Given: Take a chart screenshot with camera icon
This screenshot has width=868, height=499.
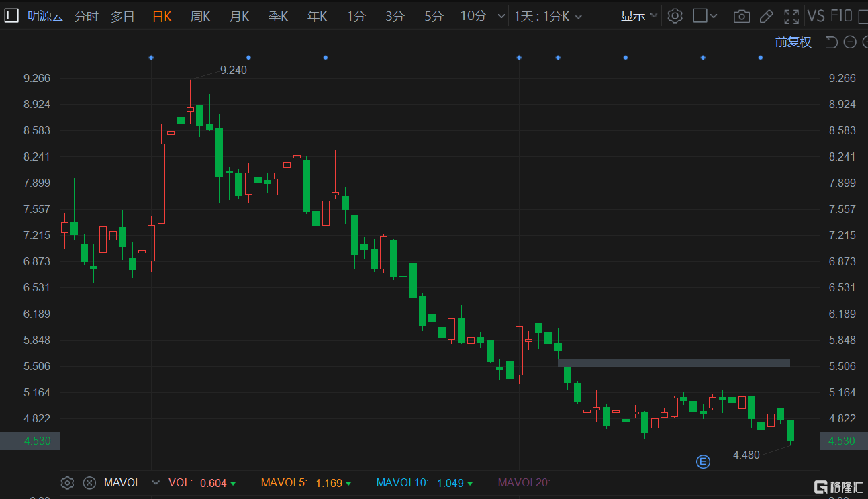Looking at the screenshot, I should click(x=741, y=16).
